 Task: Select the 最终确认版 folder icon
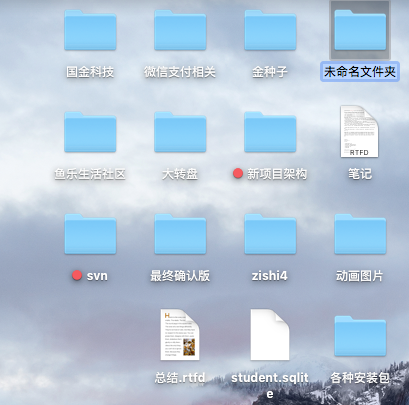point(180,234)
